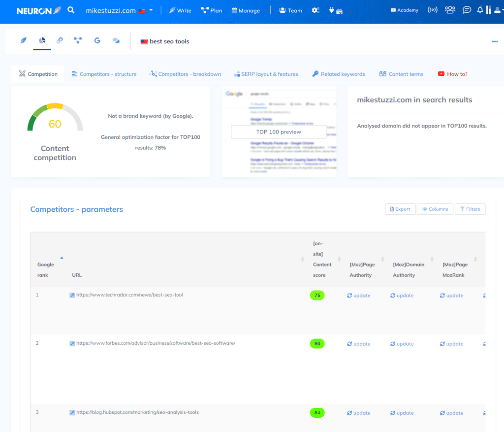Open the chat speech bubble icon in header
Screen dimensions: 504x432
pyautogui.click(x=467, y=10)
